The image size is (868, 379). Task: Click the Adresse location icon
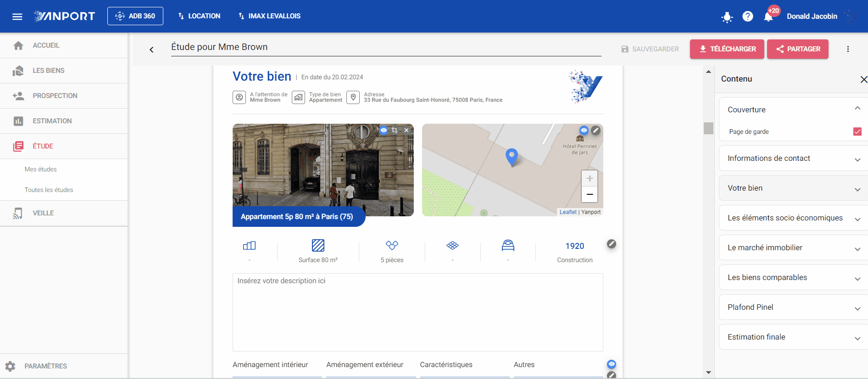(353, 97)
